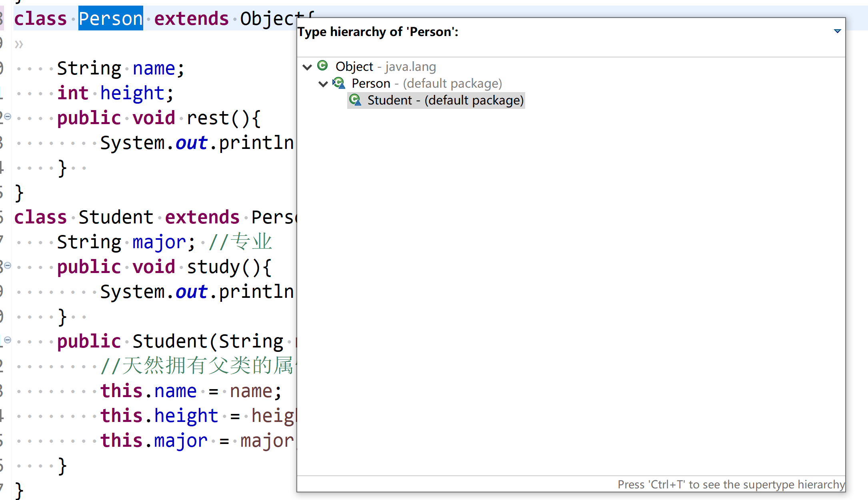Click the green Object class icon
This screenshot has height=500, width=868.
coord(322,66)
